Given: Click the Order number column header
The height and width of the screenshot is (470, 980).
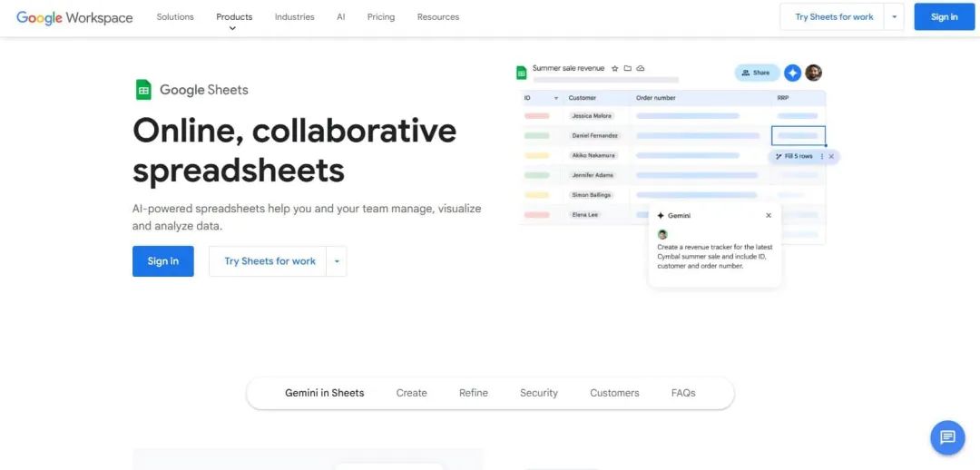Looking at the screenshot, I should pos(656,98).
